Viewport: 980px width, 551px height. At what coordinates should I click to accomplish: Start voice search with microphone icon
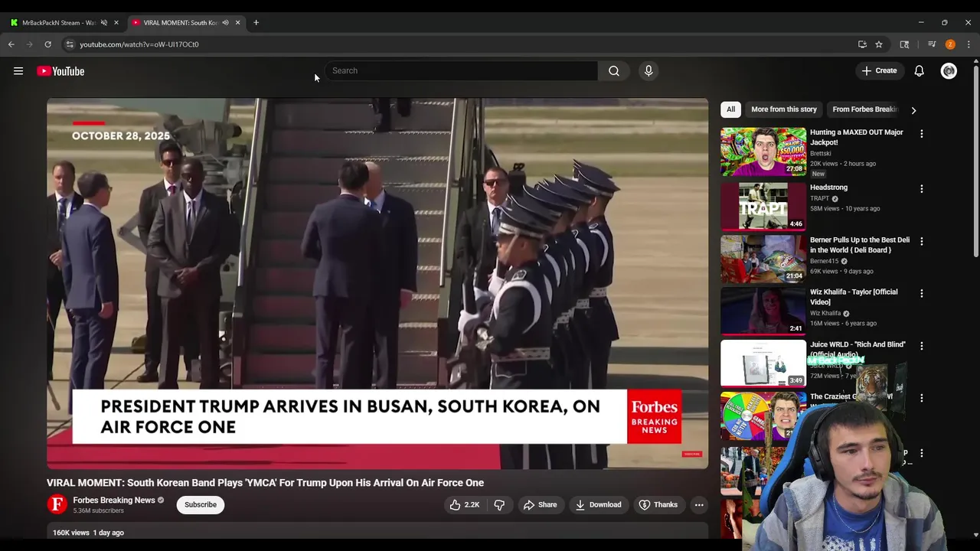648,71
